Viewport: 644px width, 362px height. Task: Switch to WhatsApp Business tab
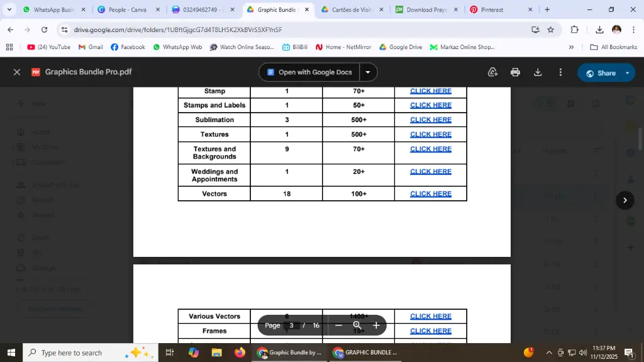pos(54,9)
